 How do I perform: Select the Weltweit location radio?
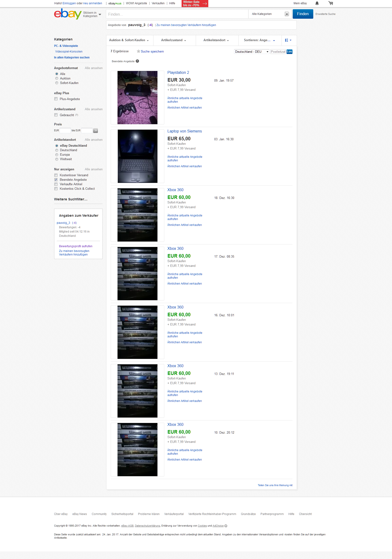[x=57, y=159]
